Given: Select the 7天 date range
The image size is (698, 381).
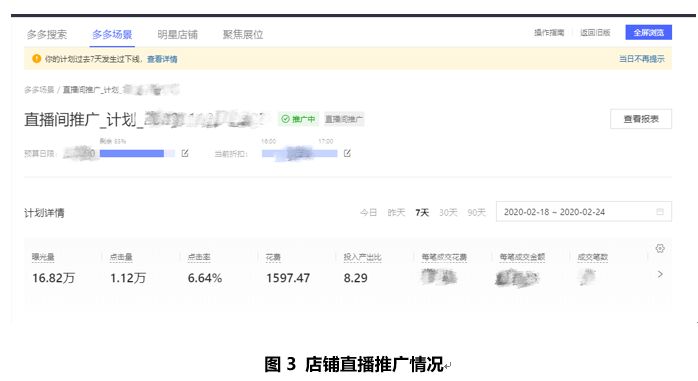Looking at the screenshot, I should tap(422, 213).
